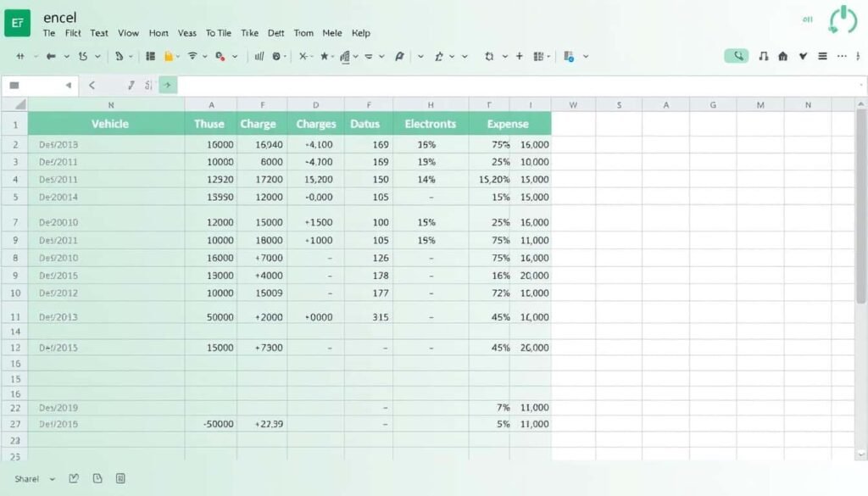Image resolution: width=868 pixels, height=496 pixels.
Task: Click the Sharel button at bottom left
Action: [26, 479]
